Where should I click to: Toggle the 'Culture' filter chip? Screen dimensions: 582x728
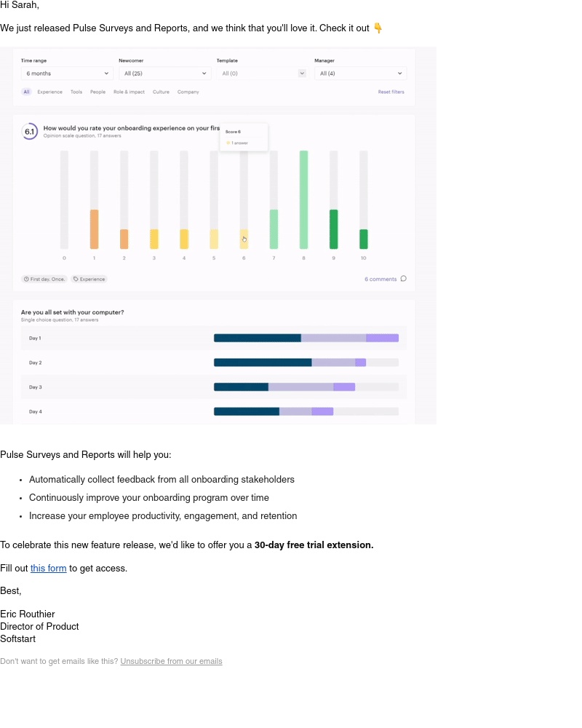[161, 92]
